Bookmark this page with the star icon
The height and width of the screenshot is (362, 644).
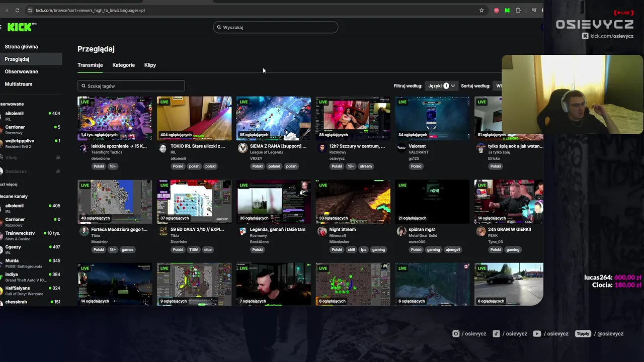coord(481,10)
